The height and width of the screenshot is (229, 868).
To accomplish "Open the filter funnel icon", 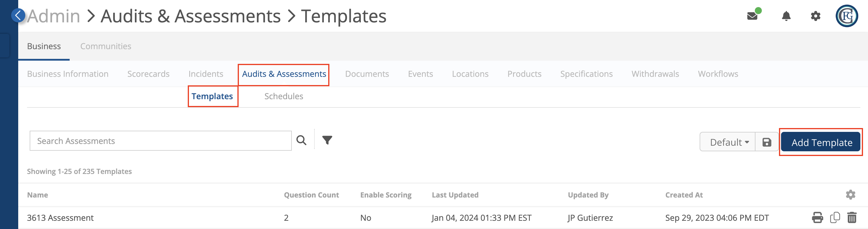I will [327, 140].
